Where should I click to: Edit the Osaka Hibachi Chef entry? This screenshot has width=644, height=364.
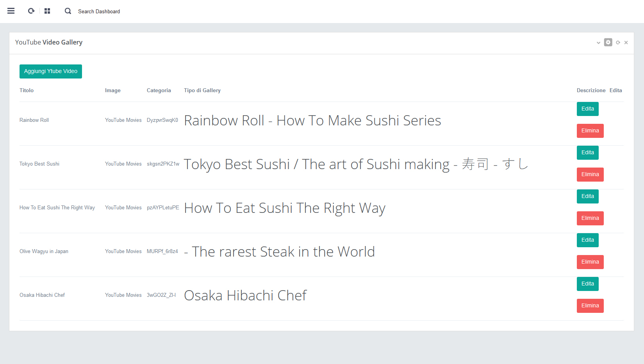587,284
